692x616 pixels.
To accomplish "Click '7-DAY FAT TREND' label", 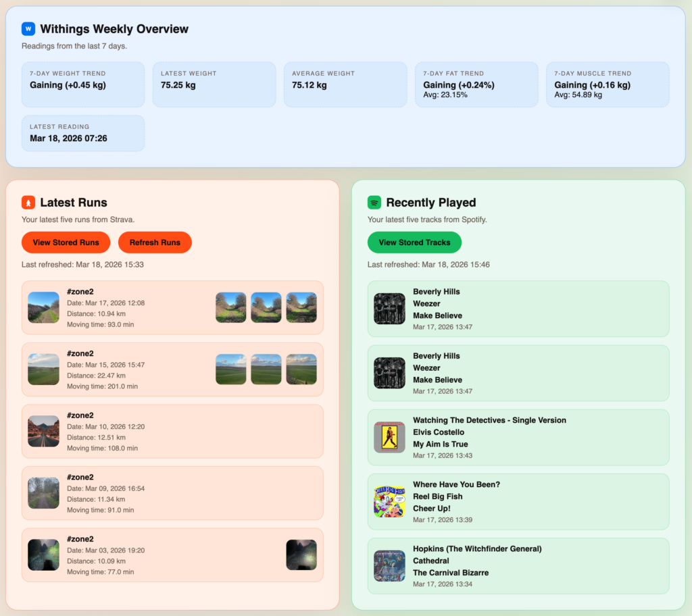I will pyautogui.click(x=453, y=74).
